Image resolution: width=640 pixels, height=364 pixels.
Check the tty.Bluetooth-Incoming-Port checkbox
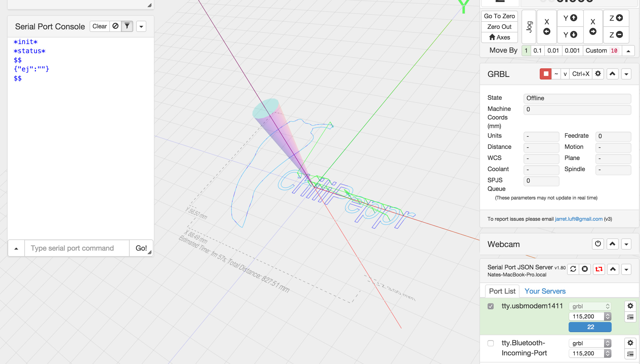pos(491,343)
